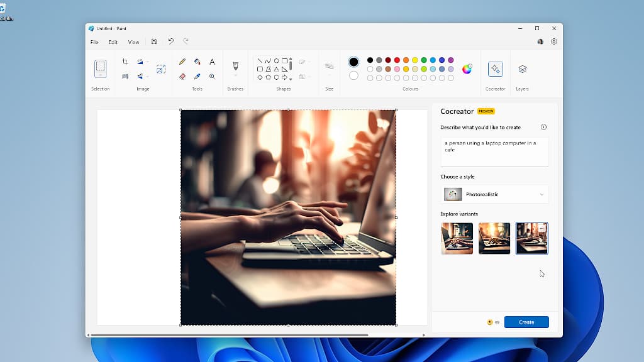Select the Text tool

212,62
